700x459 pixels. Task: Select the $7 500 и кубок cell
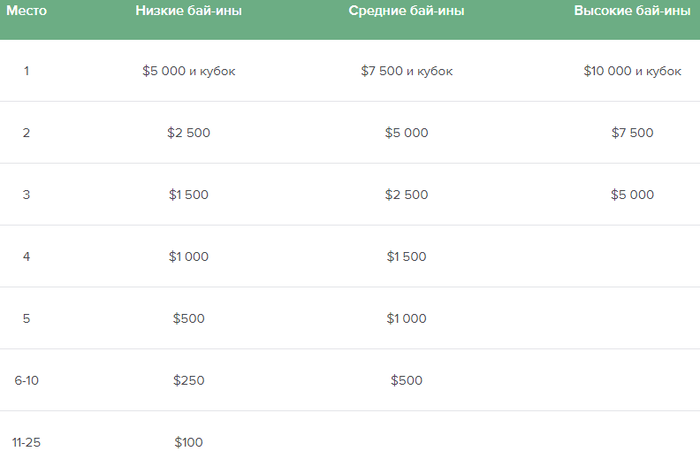click(406, 71)
